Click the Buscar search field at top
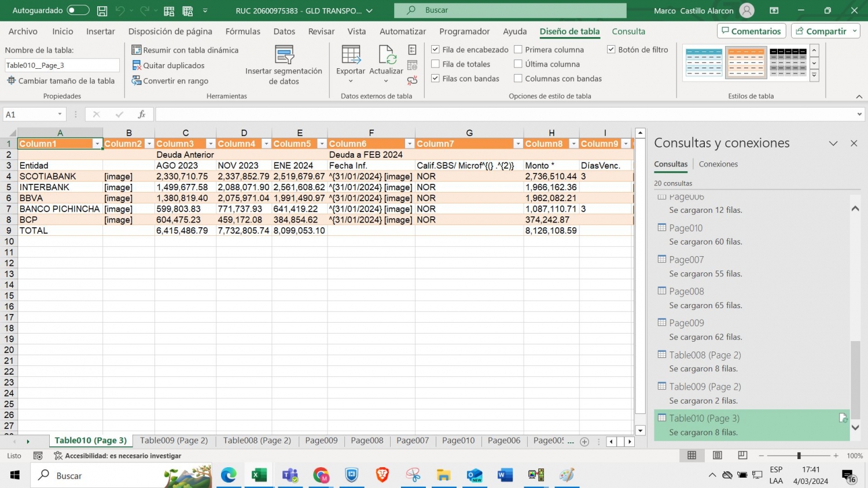This screenshot has height=488, width=868. coord(510,10)
